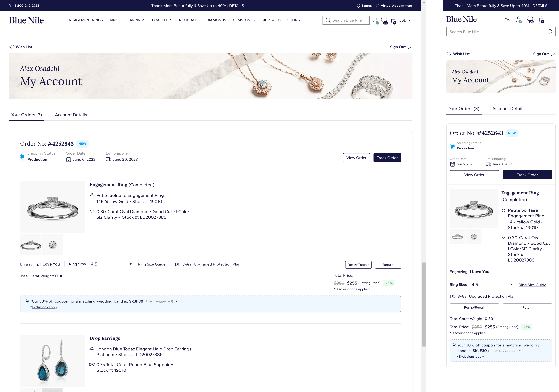The image size is (559, 392).
Task: Click the Wish List heart icon in mobile view
Action: 449,54
